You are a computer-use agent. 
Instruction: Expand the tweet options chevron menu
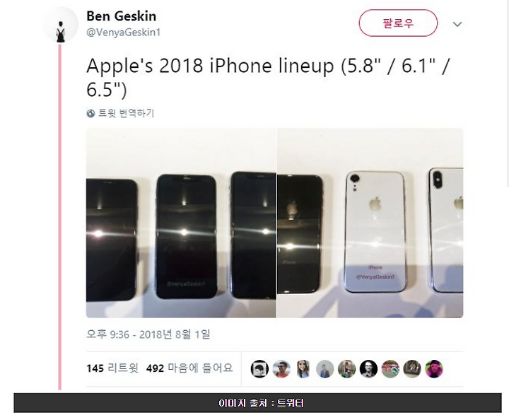(x=457, y=24)
